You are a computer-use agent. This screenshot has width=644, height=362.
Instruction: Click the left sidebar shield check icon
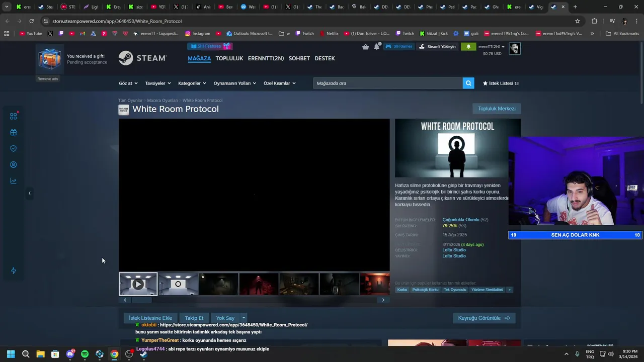click(x=14, y=148)
